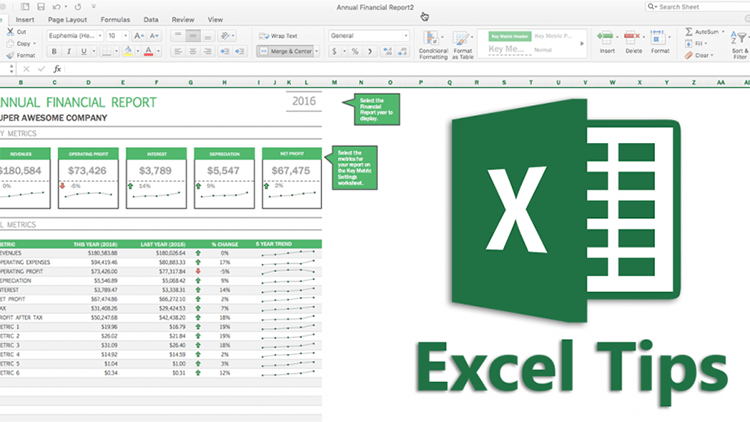Apply Percent Style with the % icon
Screen dimensions: 750x422
(355, 51)
